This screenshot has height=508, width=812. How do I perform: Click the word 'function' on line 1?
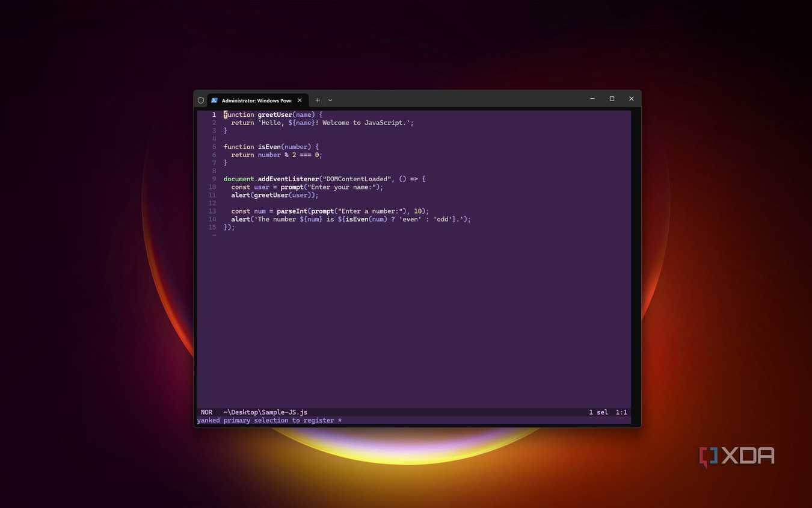click(x=239, y=114)
